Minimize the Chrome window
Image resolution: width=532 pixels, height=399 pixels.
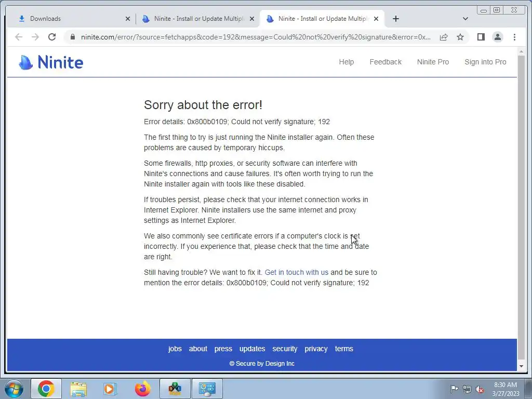[484, 10]
